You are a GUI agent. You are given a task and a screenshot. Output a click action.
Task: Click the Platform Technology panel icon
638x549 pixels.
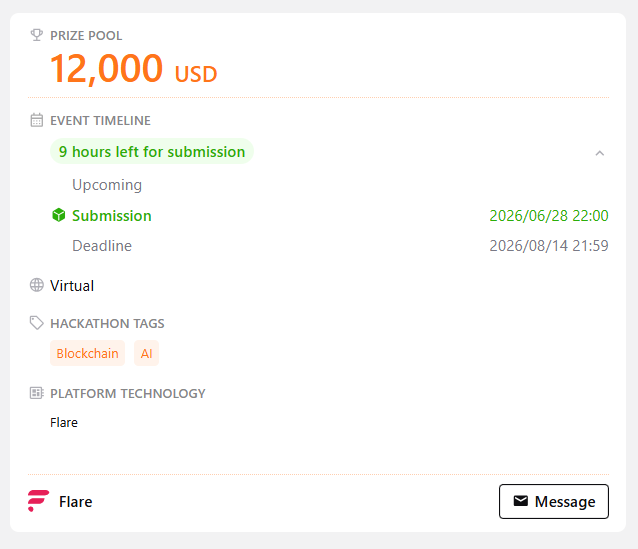(37, 393)
